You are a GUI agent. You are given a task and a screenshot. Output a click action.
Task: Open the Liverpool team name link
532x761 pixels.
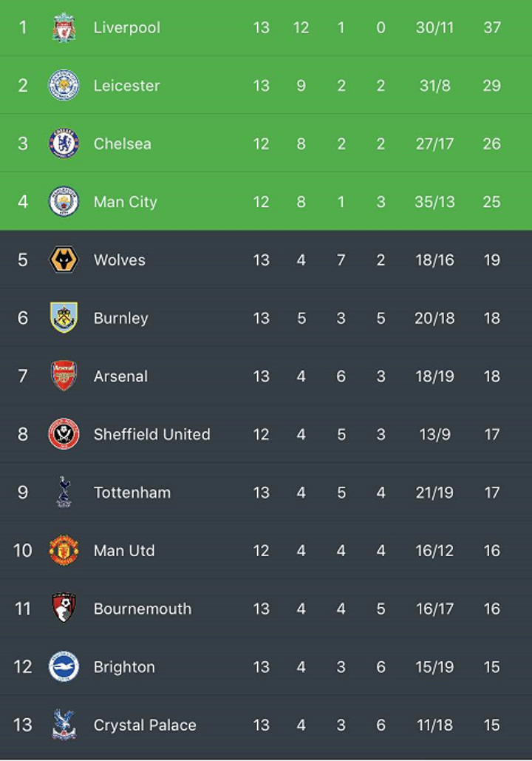[x=127, y=27]
